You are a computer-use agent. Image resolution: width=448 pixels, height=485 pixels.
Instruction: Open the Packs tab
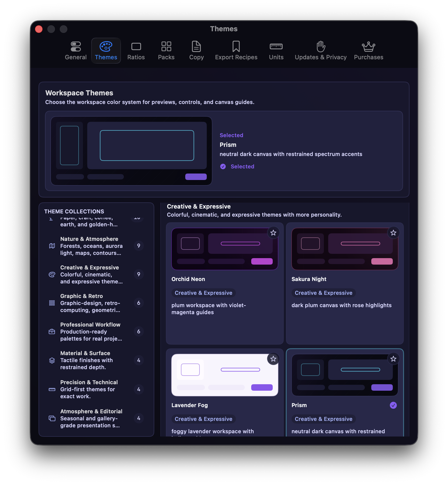pos(166,51)
